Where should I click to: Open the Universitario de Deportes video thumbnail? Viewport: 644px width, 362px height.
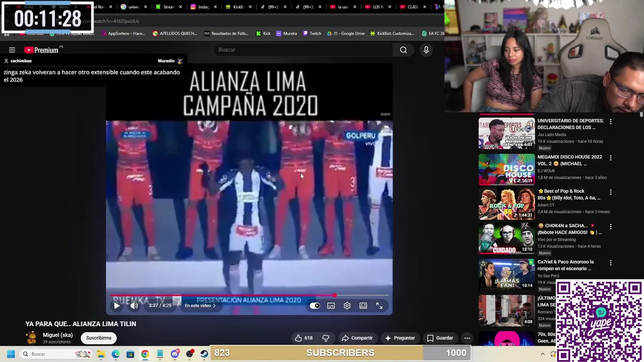pos(506,133)
